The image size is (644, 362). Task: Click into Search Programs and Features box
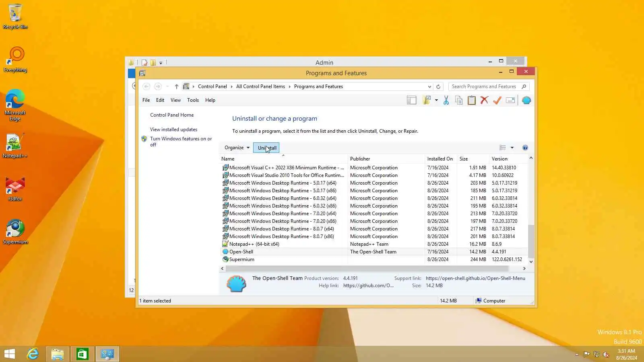pos(485,86)
